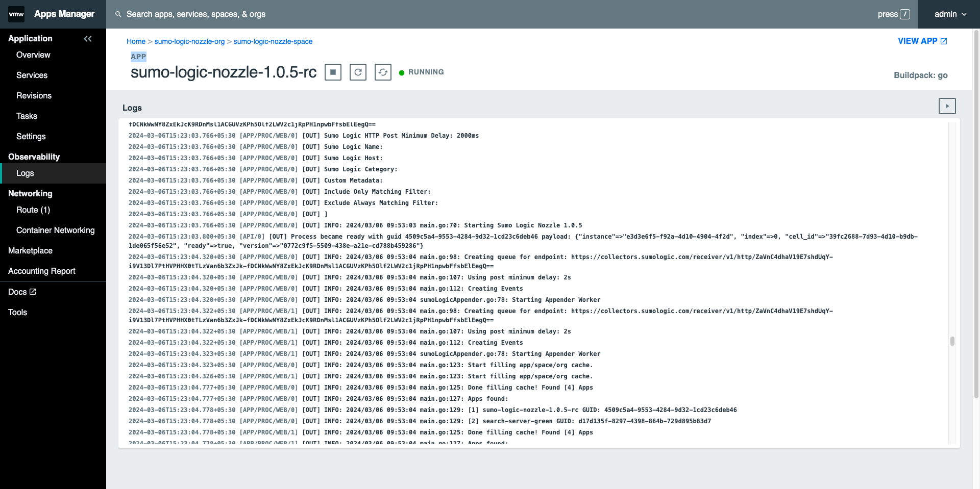Collapse the Application sidebar with the double chevron
The height and width of the screenshot is (489, 980).
(88, 38)
